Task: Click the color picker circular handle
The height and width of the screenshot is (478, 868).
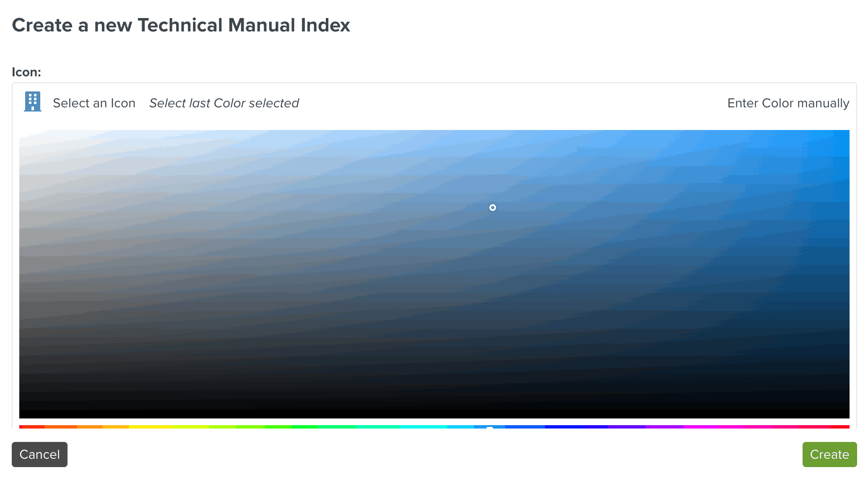Action: point(493,208)
